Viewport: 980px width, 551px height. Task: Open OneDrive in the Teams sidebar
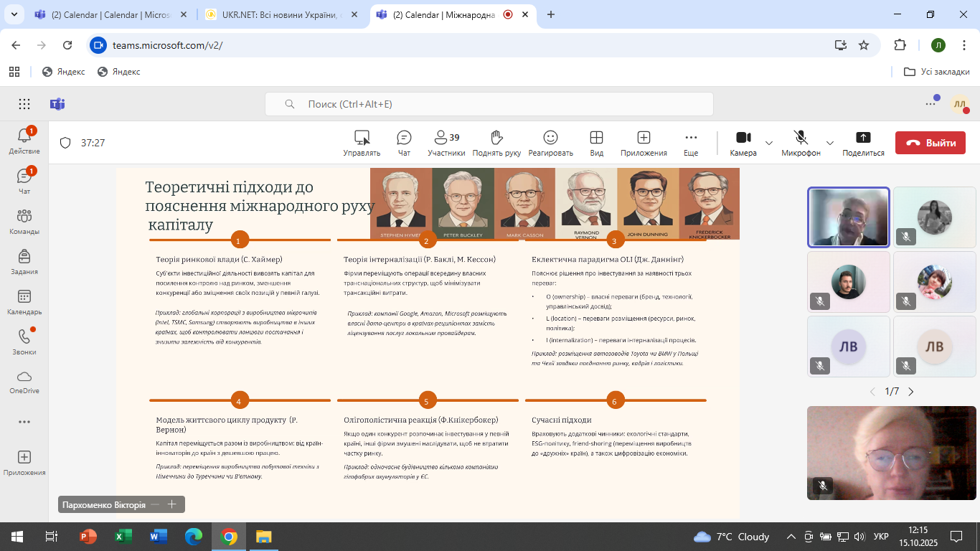24,382
